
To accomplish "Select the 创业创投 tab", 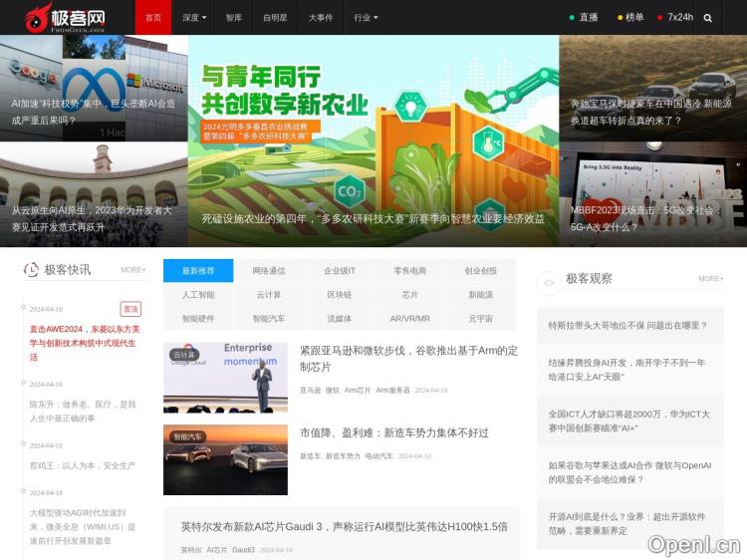I will tap(481, 271).
